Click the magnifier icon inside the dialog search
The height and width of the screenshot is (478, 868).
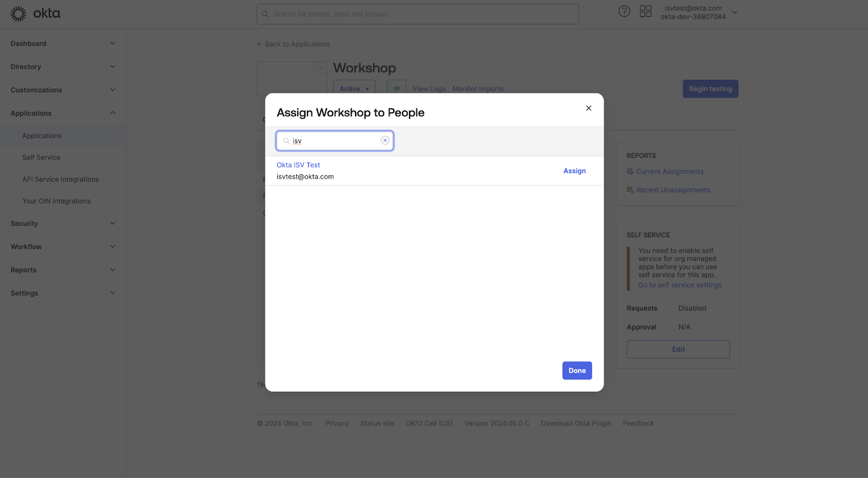(286, 141)
